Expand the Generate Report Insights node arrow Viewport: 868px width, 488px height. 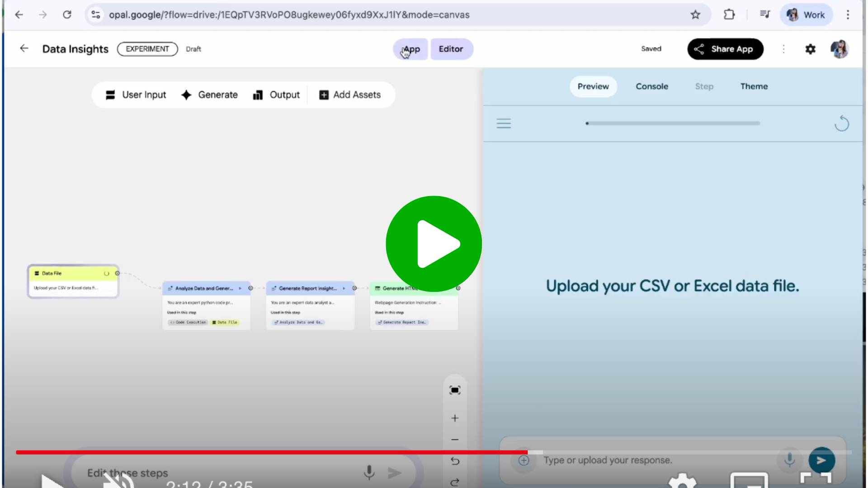[x=344, y=288]
